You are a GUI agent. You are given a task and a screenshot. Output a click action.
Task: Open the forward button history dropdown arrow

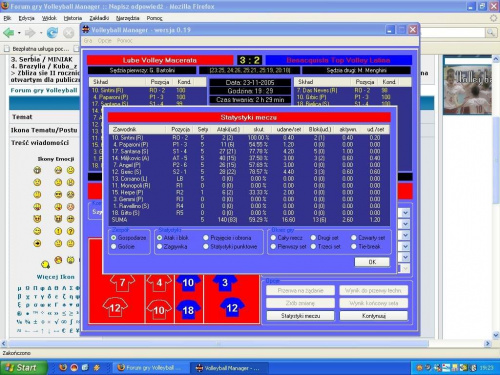pos(41,33)
